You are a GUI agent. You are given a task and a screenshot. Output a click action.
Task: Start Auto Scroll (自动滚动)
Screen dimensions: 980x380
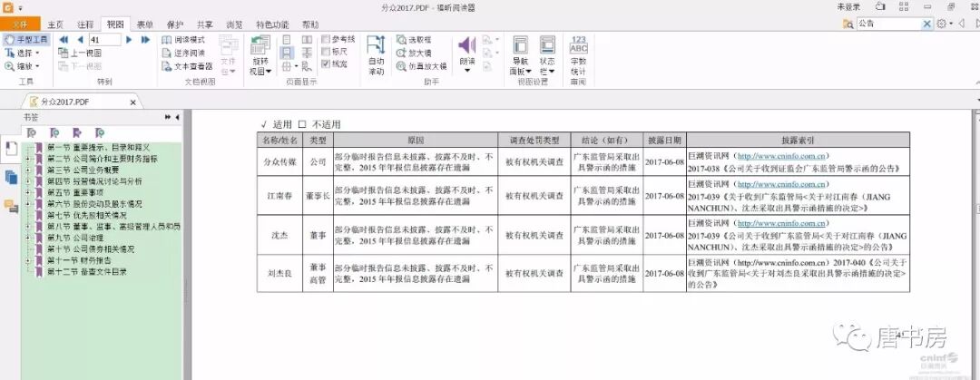point(376,55)
